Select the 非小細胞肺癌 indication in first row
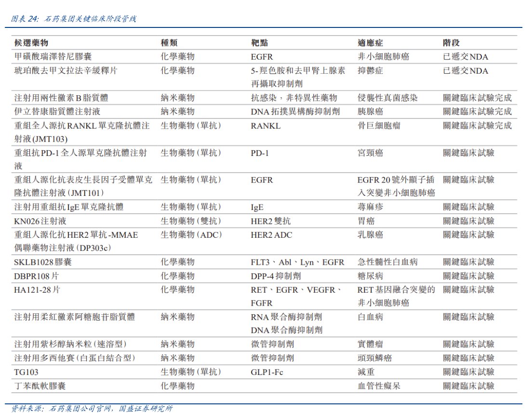Image resolution: width=532 pixels, height=413 pixels. pyautogui.click(x=384, y=57)
